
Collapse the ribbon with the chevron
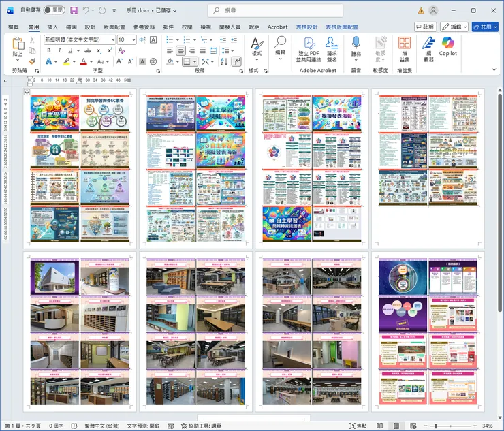(x=494, y=69)
